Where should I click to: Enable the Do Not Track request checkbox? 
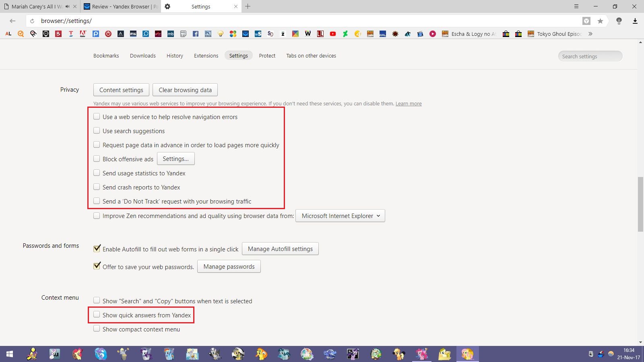97,201
